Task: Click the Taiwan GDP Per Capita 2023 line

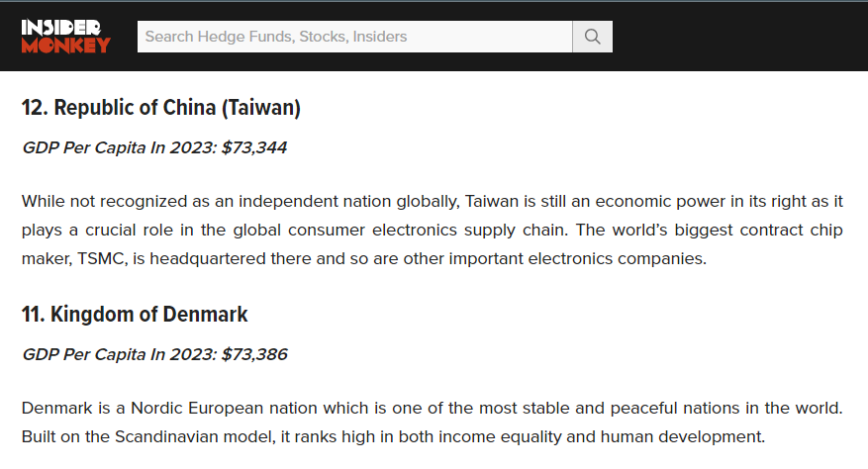Action: coord(154,147)
